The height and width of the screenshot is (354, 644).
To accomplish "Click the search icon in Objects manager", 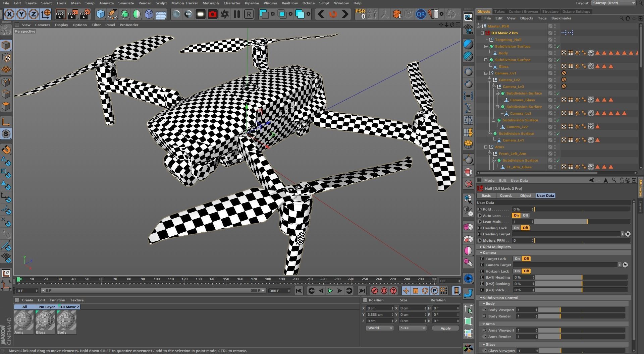I will (621, 18).
